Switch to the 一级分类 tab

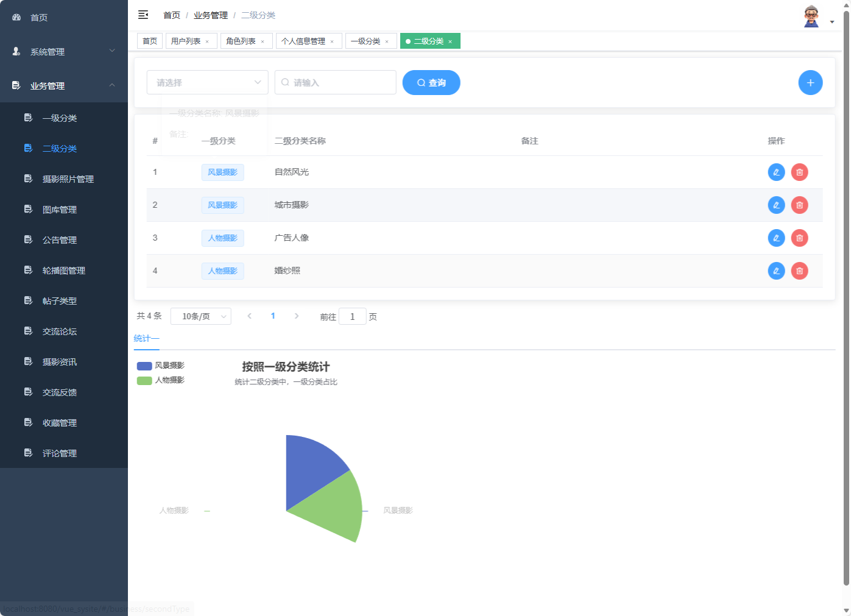coord(367,41)
